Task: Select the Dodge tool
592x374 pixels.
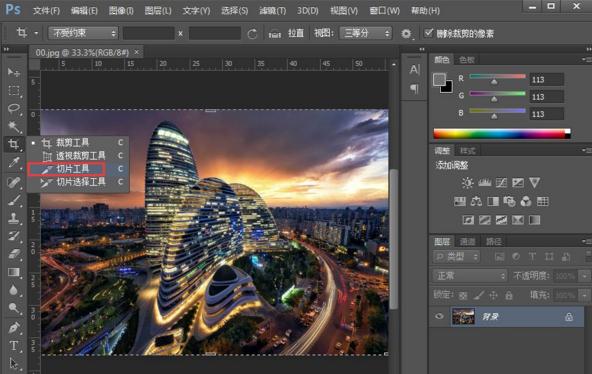Action: pos(14,308)
